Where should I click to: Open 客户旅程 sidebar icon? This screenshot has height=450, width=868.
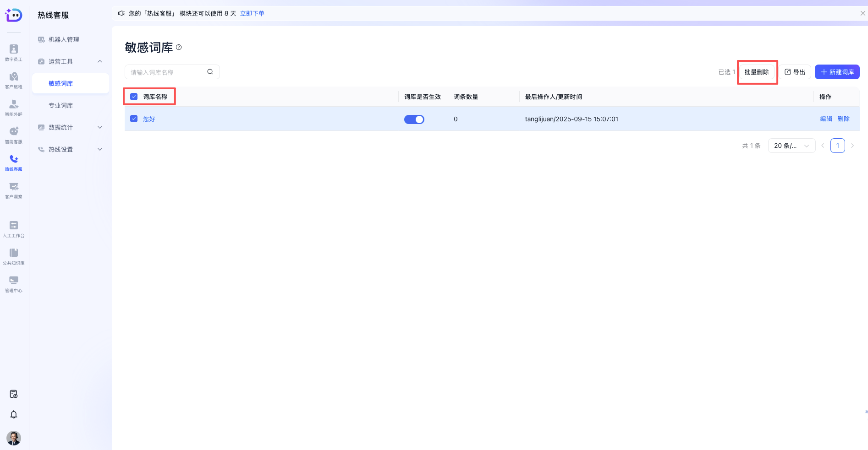coord(14,80)
